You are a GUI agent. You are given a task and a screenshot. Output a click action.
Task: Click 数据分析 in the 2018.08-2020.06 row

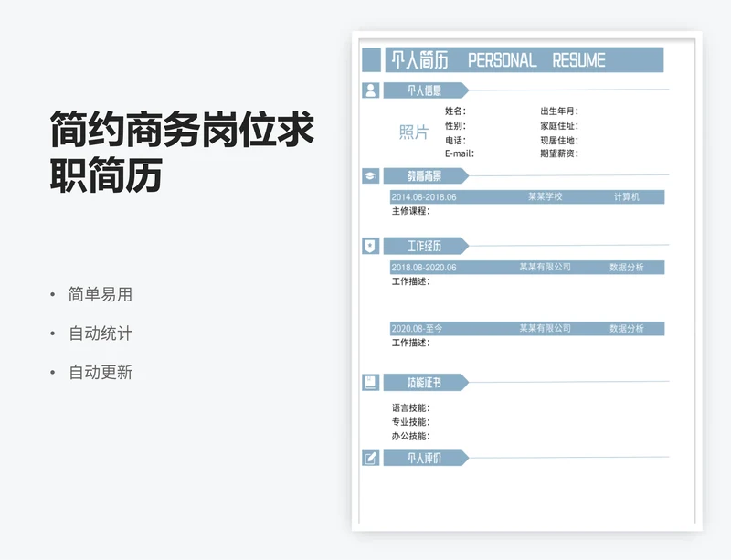pyautogui.click(x=626, y=267)
